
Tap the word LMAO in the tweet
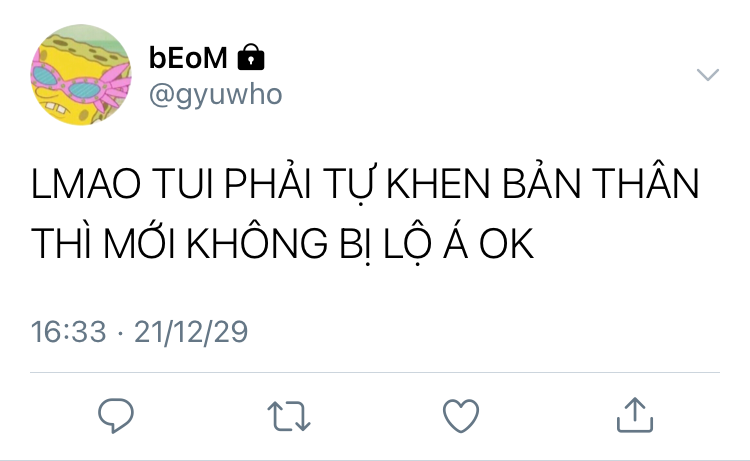[86, 184]
